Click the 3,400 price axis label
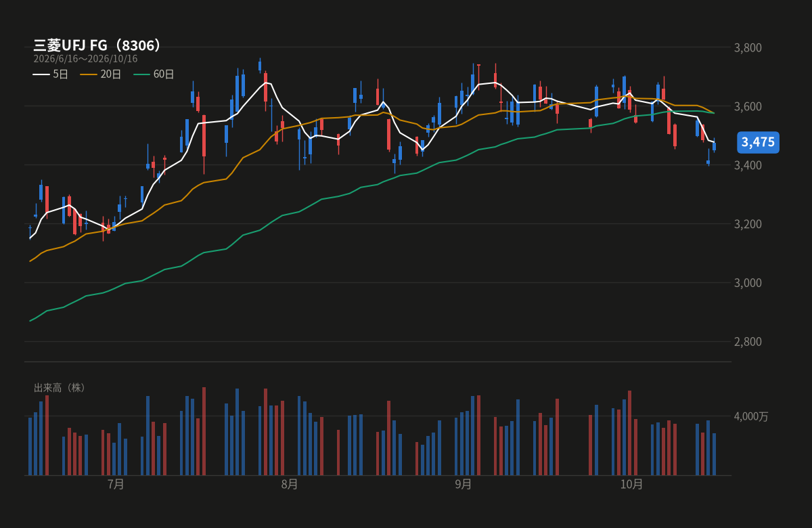Image resolution: width=812 pixels, height=528 pixels. [x=748, y=165]
